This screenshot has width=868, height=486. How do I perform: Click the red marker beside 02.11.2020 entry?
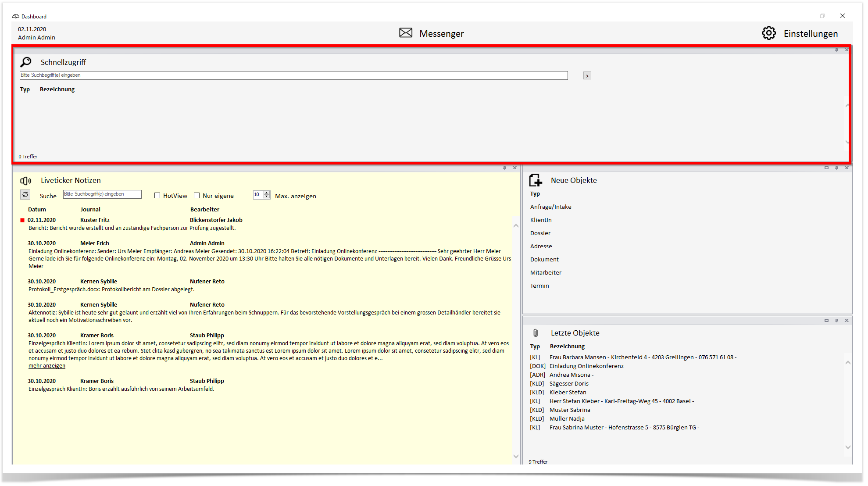[x=22, y=220]
